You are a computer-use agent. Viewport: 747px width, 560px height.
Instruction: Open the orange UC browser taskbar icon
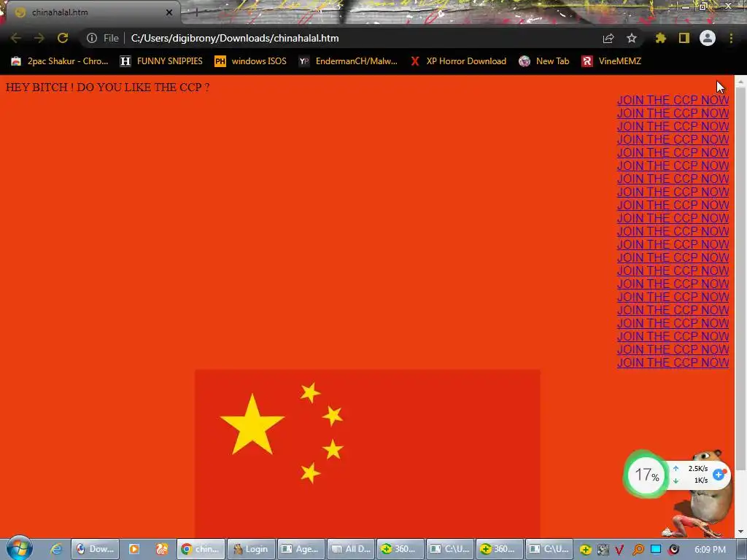[x=162, y=549]
